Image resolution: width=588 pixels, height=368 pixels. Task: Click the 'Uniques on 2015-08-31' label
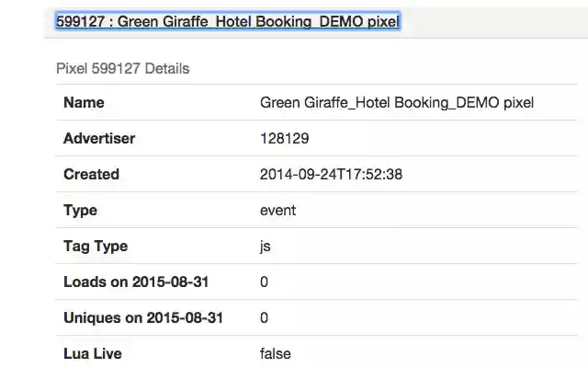coord(143,318)
